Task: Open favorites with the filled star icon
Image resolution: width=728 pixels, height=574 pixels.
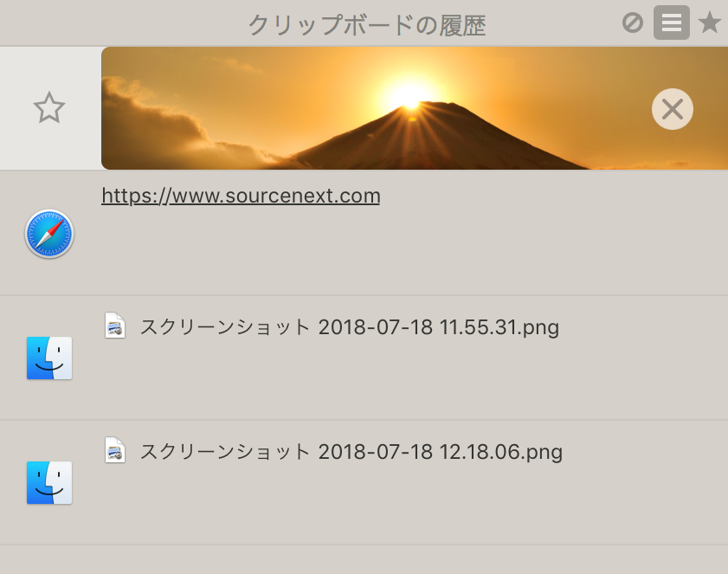Action: (x=710, y=23)
